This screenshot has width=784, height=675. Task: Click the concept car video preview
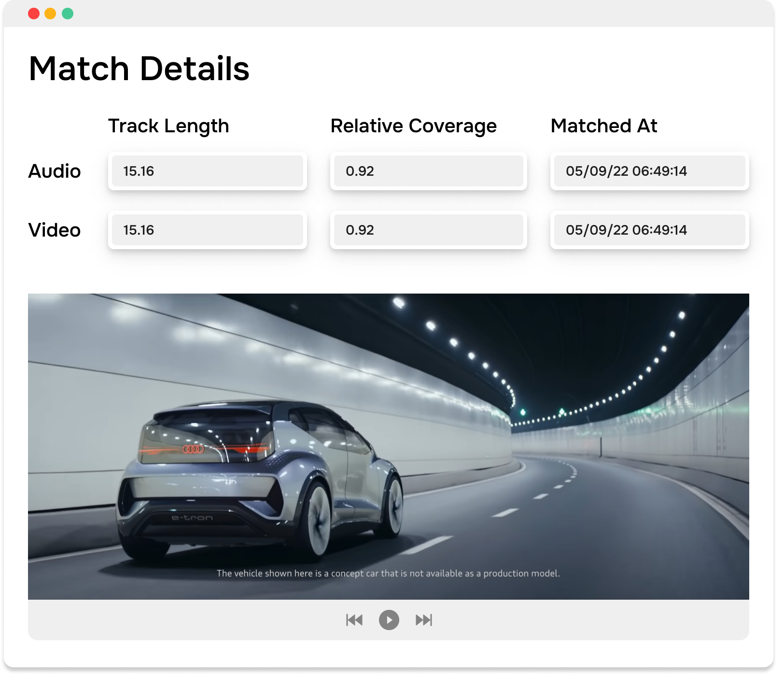click(x=388, y=435)
